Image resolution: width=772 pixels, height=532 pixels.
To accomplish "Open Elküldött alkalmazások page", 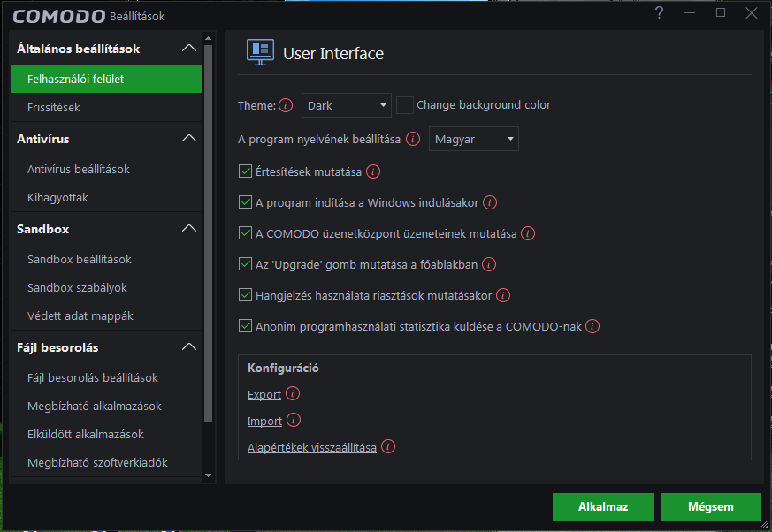I will pyautogui.click(x=106, y=435).
